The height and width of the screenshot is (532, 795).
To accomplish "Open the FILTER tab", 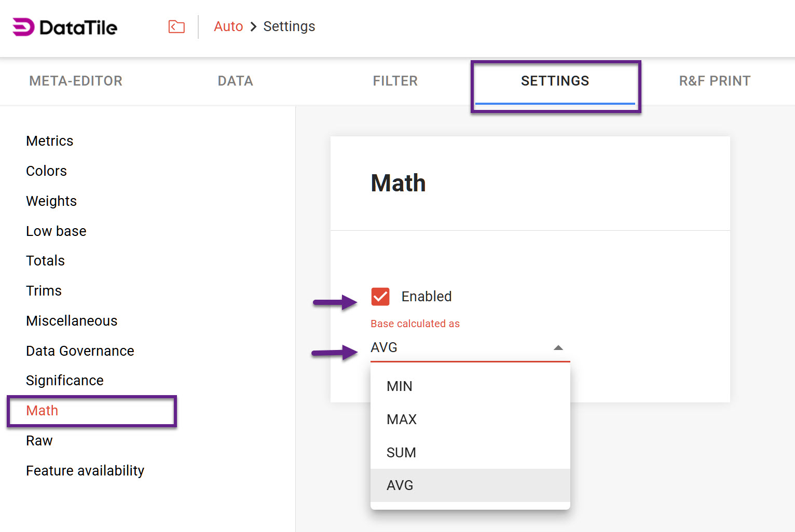I will point(395,81).
